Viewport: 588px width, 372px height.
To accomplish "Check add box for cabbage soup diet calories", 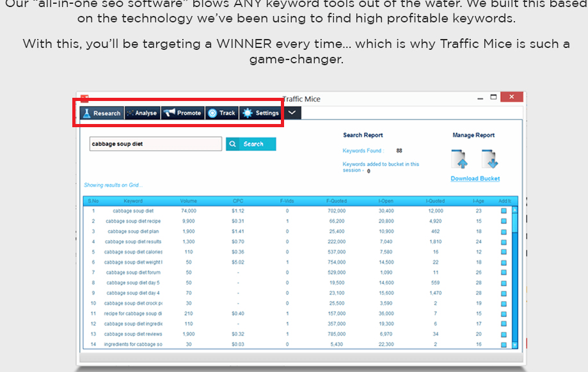I will coord(504,252).
